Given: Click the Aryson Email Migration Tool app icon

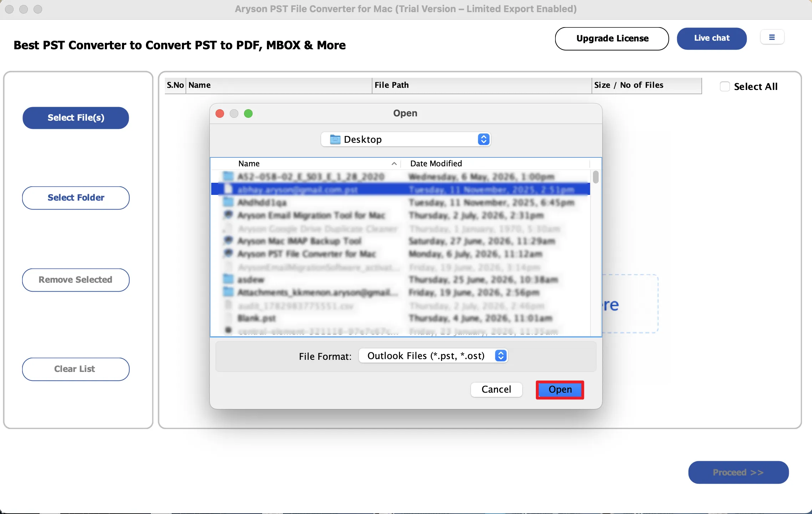Looking at the screenshot, I should (x=228, y=215).
